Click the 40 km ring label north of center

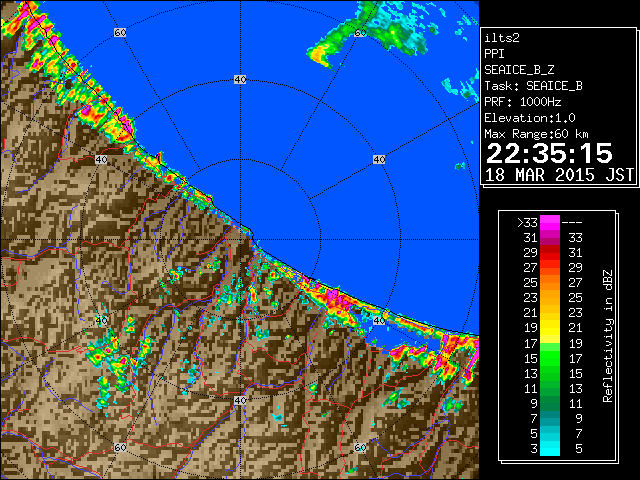(240, 80)
